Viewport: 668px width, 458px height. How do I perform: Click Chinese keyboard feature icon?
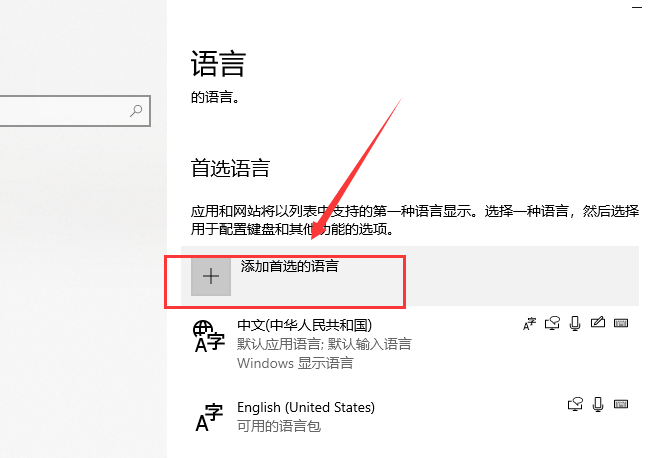pos(621,323)
